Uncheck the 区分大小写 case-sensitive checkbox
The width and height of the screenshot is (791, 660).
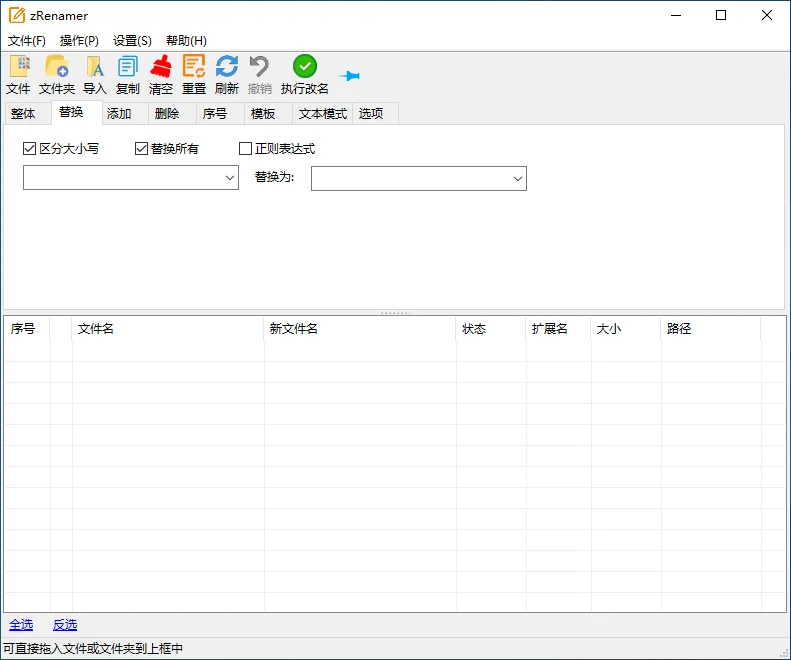[x=30, y=149]
